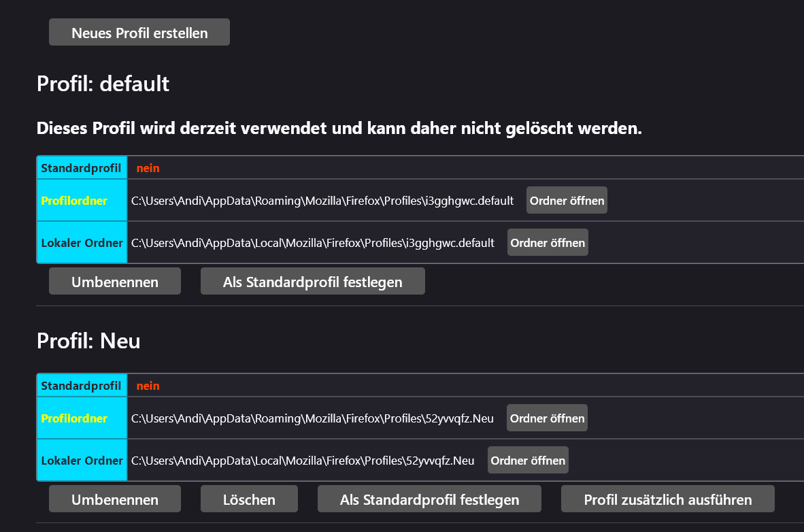The image size is (804, 532).
Task: Open the Neu profile's Roaming folder
Action: point(547,418)
